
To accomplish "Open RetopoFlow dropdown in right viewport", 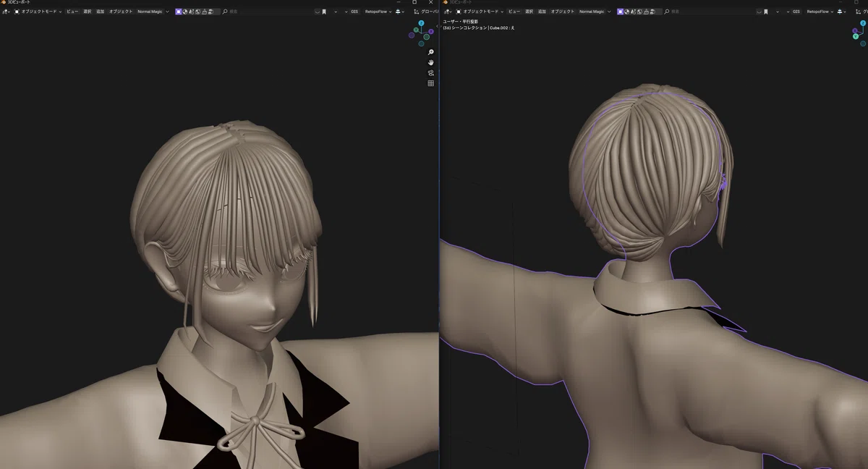I will coord(820,12).
